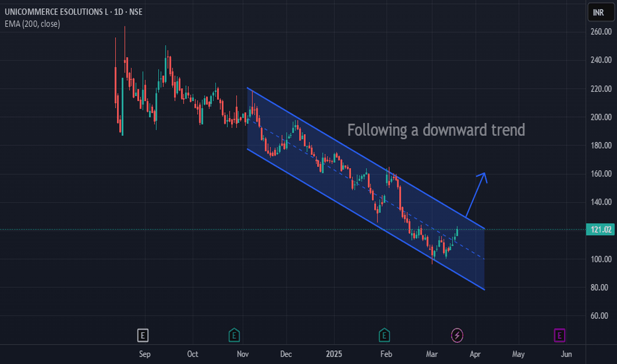Click the Dec label on time axis
This screenshot has width=617, height=364.
point(286,354)
